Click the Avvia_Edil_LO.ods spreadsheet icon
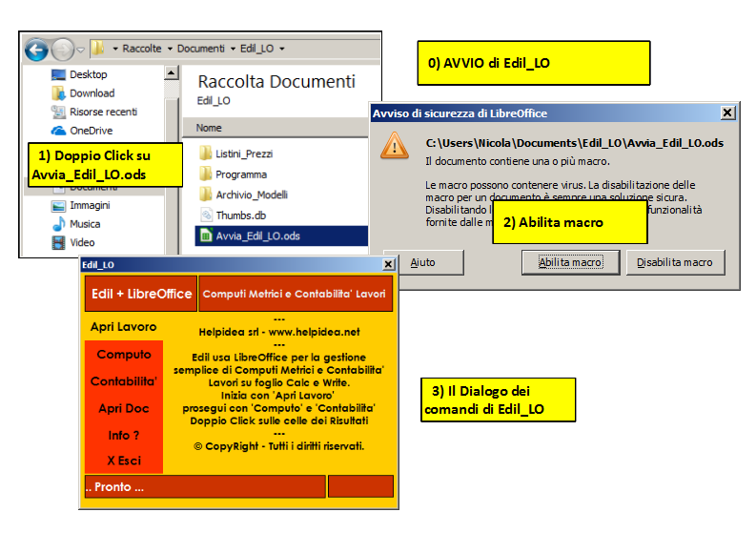The width and height of the screenshot is (756, 533). point(206,236)
